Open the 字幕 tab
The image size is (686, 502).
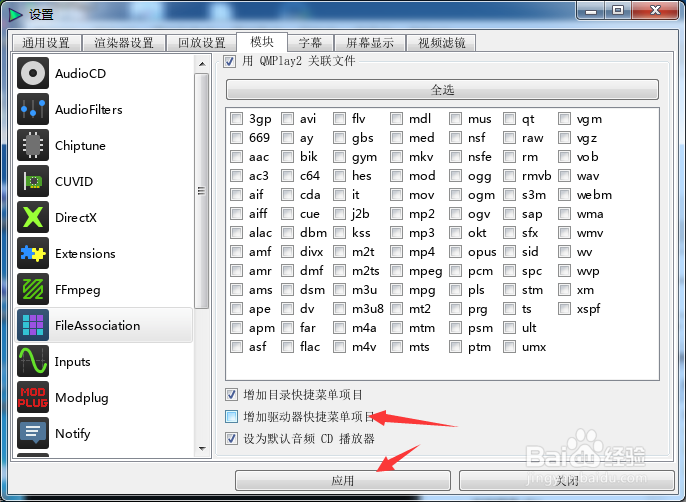point(310,43)
